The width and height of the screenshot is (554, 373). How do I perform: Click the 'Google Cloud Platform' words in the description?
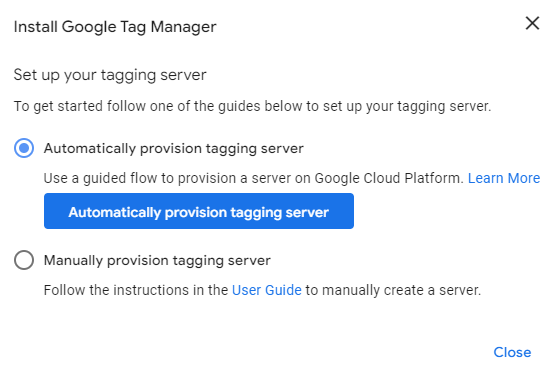(x=387, y=178)
